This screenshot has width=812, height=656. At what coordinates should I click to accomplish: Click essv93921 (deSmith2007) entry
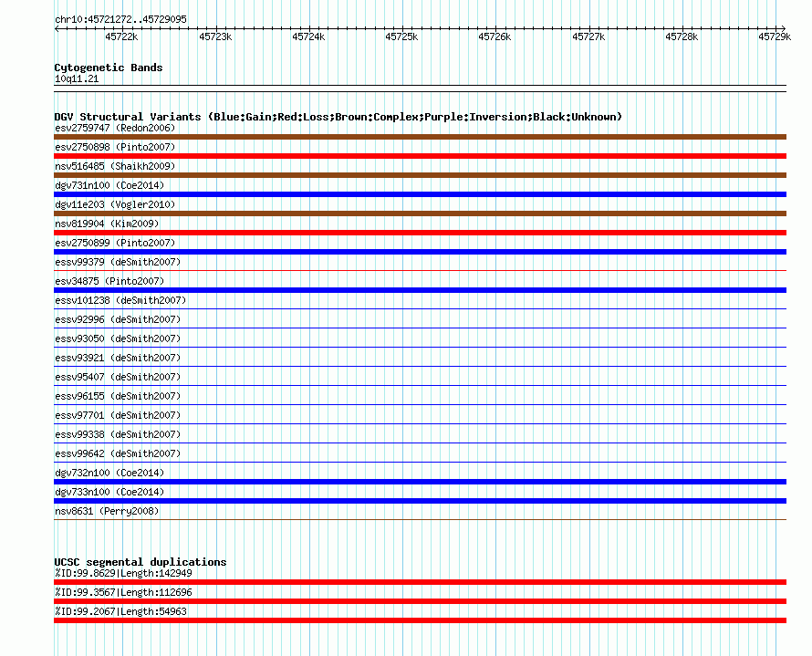pos(118,358)
